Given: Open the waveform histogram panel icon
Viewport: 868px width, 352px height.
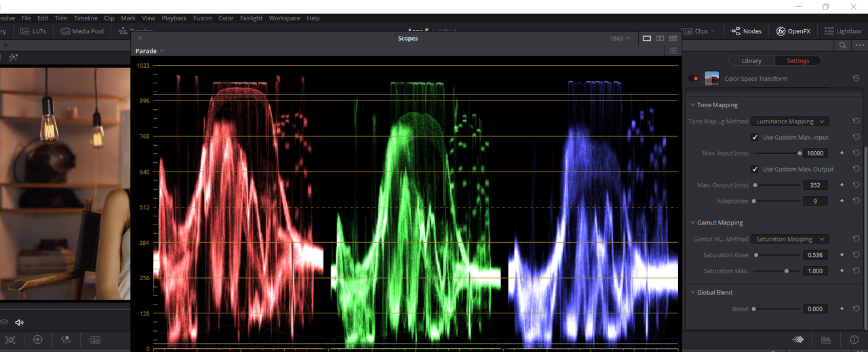Looking at the screenshot, I should [827, 340].
